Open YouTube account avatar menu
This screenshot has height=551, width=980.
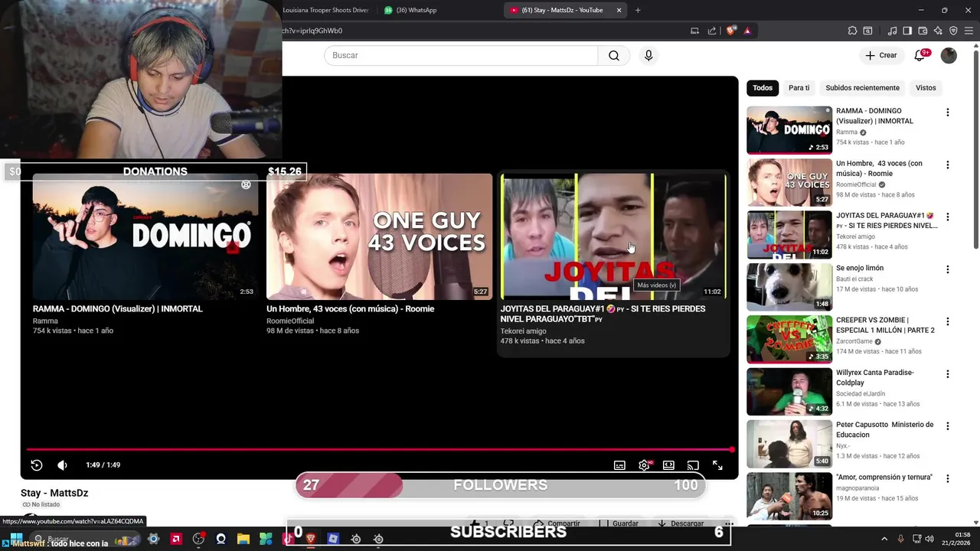[x=949, y=55]
